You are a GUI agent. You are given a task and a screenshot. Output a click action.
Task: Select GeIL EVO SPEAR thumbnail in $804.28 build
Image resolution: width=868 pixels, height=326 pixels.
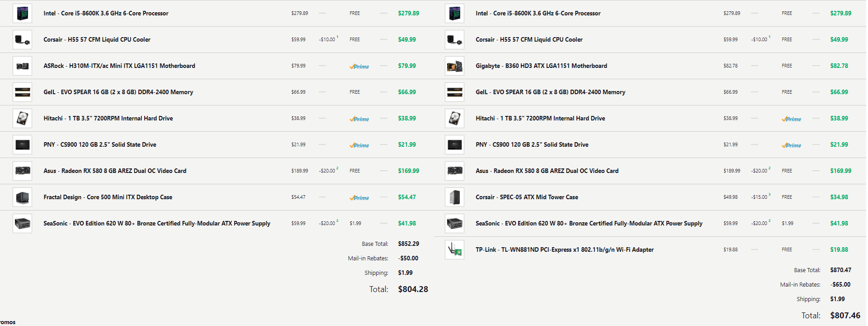pos(22,92)
